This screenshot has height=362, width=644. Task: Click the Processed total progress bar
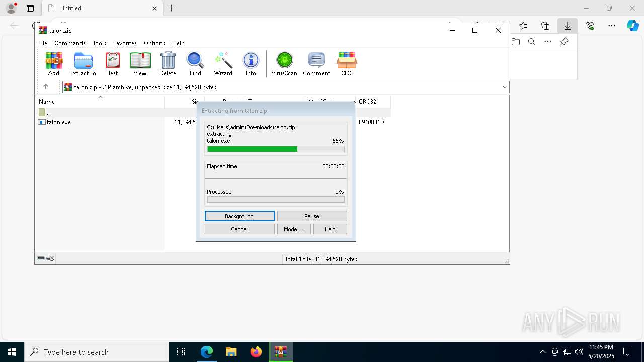pyautogui.click(x=276, y=200)
